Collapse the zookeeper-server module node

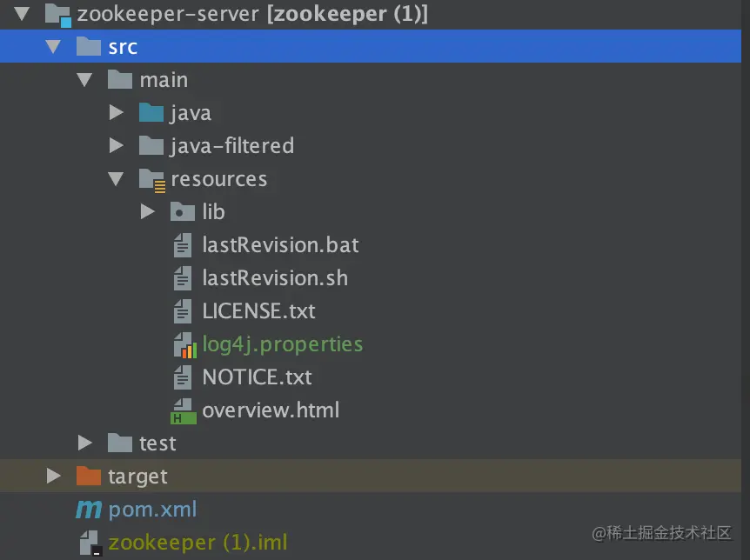(x=22, y=14)
